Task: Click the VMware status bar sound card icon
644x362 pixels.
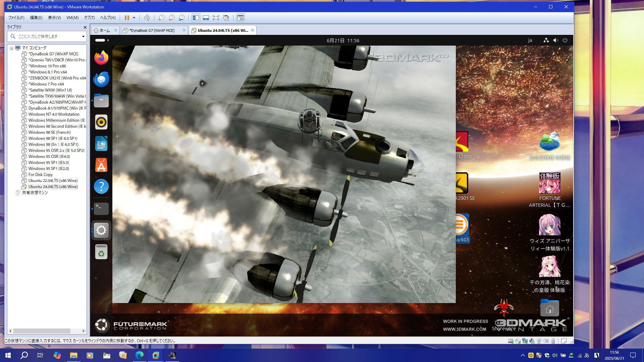Action: pyautogui.click(x=532, y=341)
